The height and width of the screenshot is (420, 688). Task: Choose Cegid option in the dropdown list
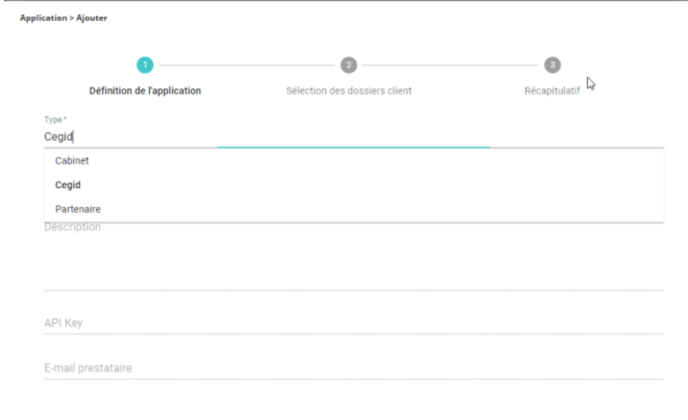coord(354,185)
